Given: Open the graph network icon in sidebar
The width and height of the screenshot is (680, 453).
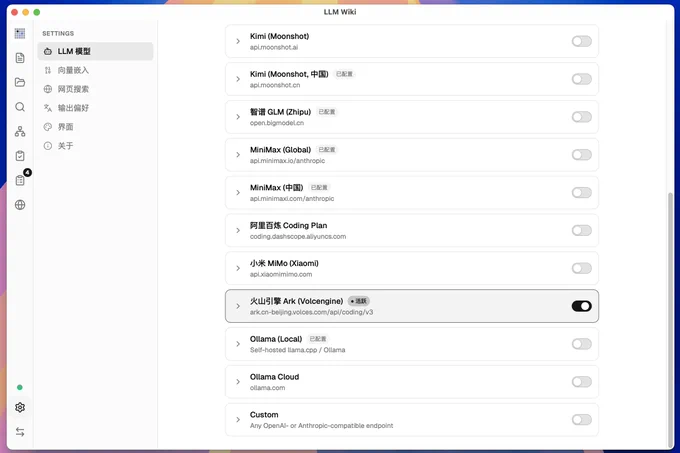Looking at the screenshot, I should pos(20,131).
